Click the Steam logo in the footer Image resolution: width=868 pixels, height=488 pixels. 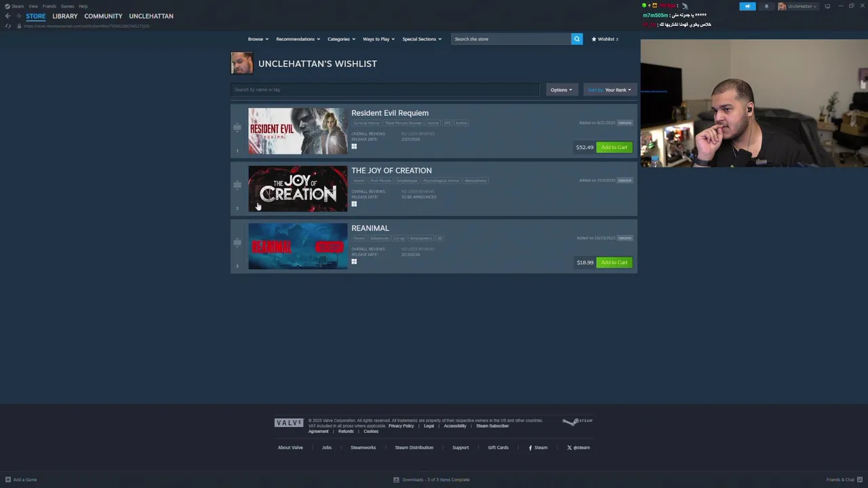coord(578,422)
